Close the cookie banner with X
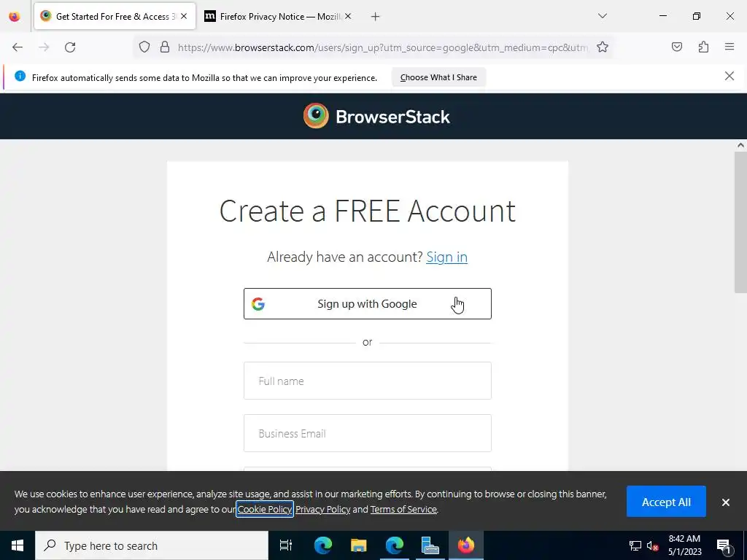 pyautogui.click(x=726, y=502)
